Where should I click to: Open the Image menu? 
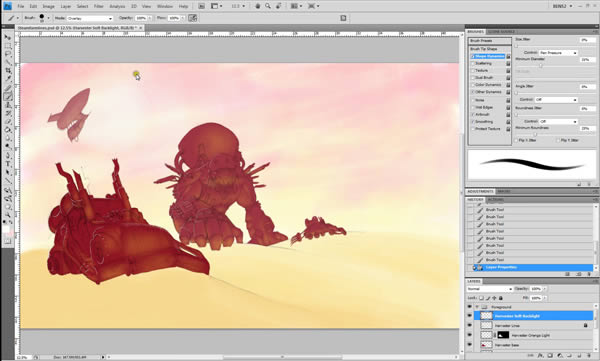tap(48, 6)
